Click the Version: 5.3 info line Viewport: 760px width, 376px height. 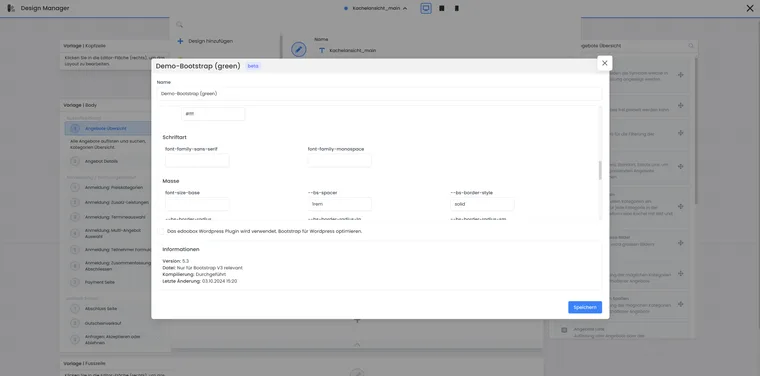pyautogui.click(x=175, y=261)
